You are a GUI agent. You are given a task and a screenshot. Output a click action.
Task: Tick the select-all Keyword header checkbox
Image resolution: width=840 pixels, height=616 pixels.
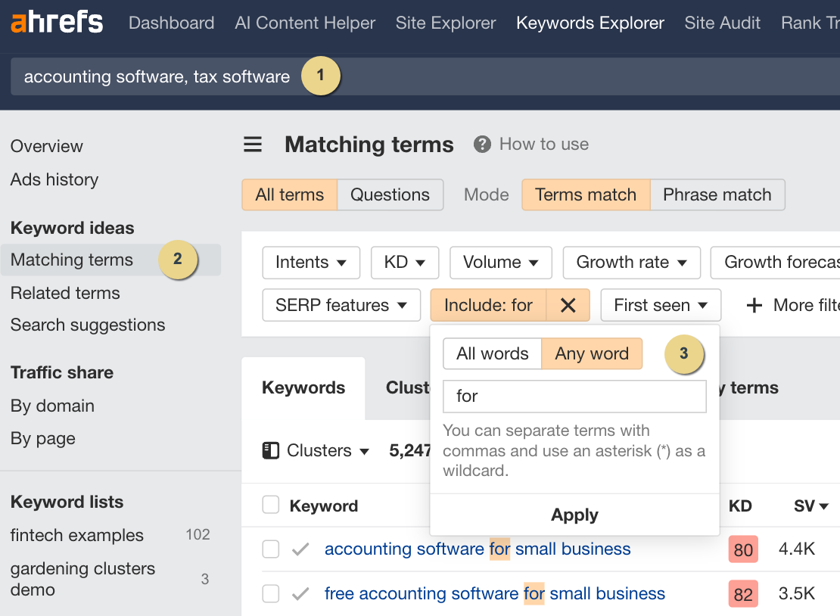270,505
